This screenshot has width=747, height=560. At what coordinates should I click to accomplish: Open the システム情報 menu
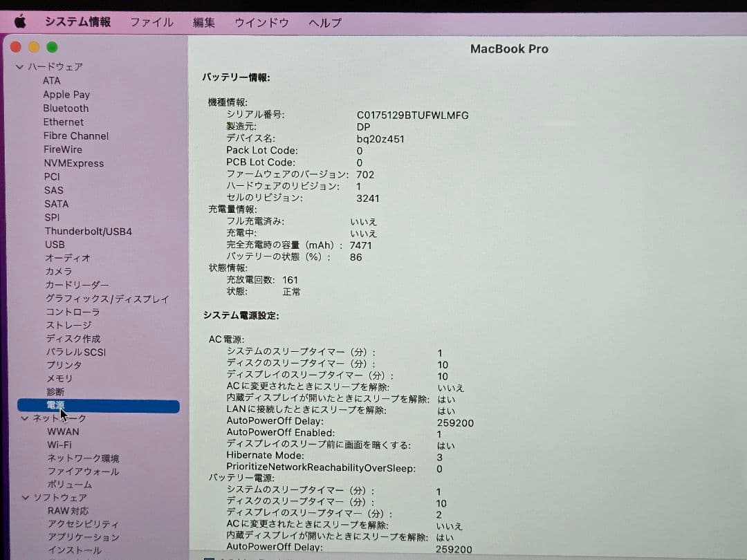pyautogui.click(x=77, y=21)
